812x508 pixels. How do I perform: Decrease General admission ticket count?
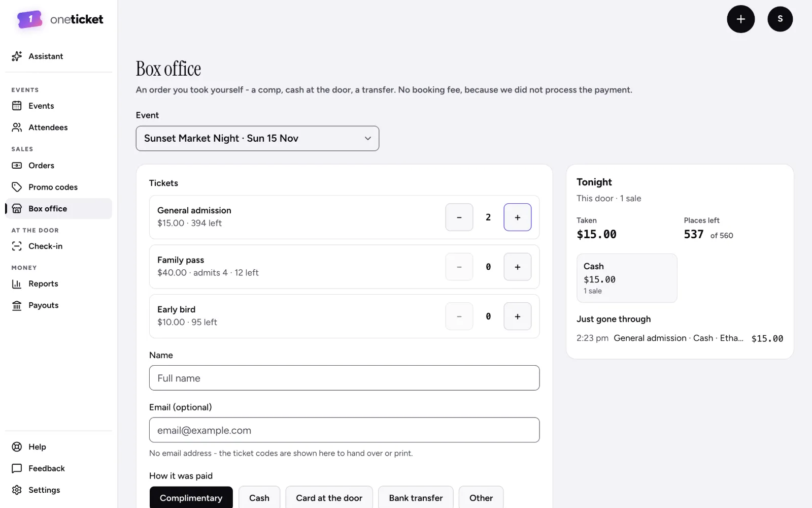coord(459,217)
